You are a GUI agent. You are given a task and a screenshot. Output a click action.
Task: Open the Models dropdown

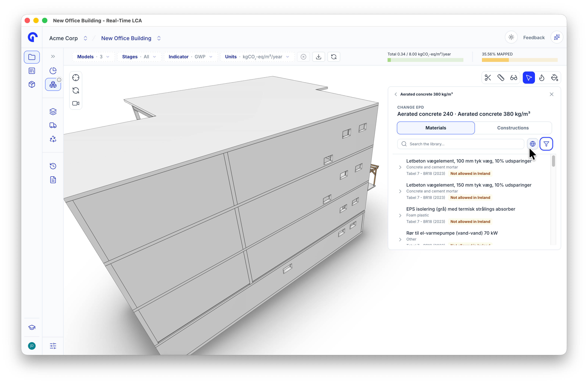93,57
